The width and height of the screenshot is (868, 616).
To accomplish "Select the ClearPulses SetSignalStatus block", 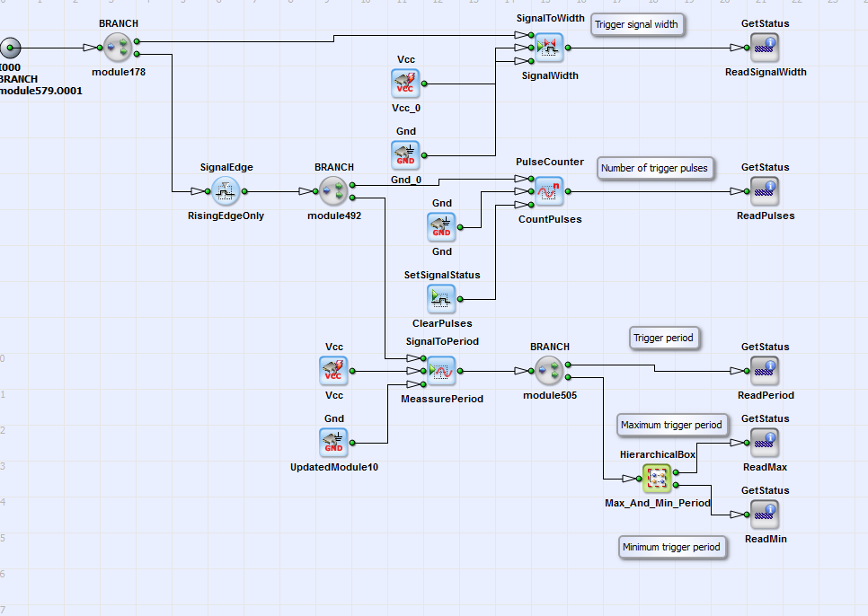I will [x=441, y=297].
